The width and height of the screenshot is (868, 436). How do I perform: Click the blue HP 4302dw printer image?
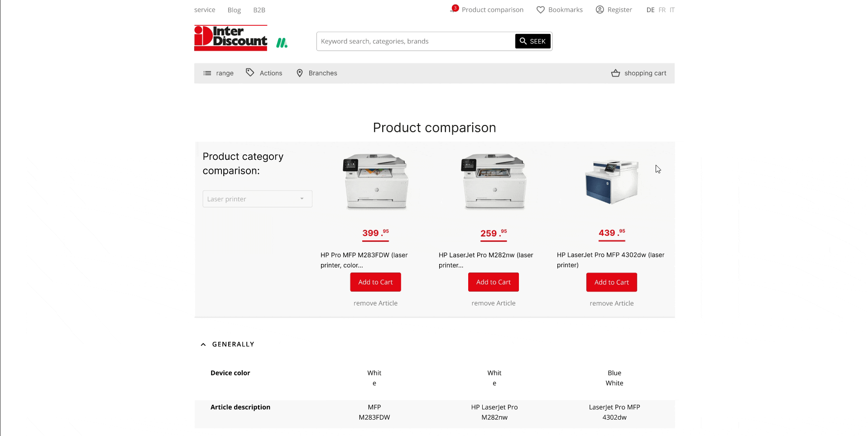point(612,182)
